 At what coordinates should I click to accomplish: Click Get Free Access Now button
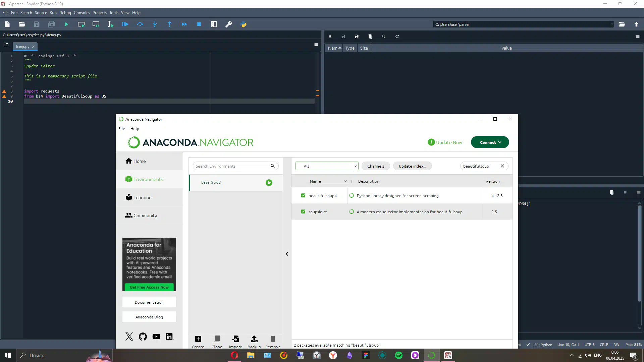coord(149,287)
